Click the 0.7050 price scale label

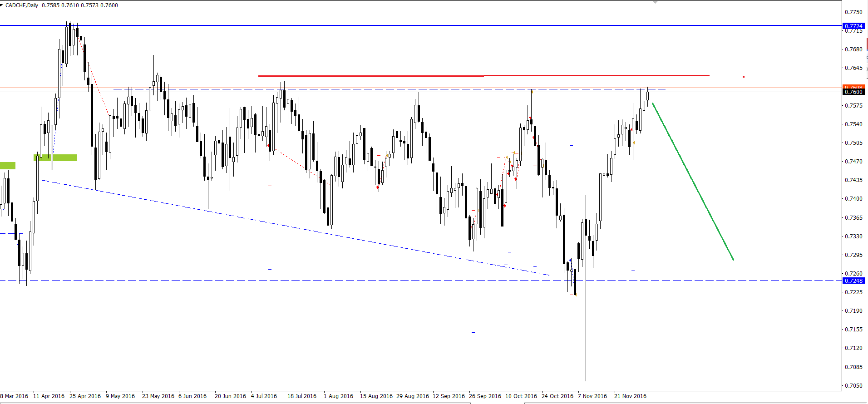(853, 386)
